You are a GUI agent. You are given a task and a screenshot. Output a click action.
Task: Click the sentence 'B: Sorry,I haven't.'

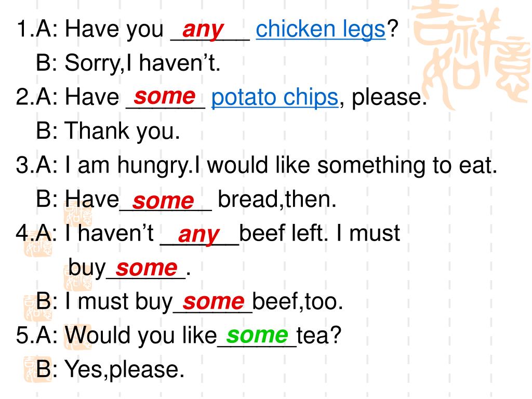128,63
